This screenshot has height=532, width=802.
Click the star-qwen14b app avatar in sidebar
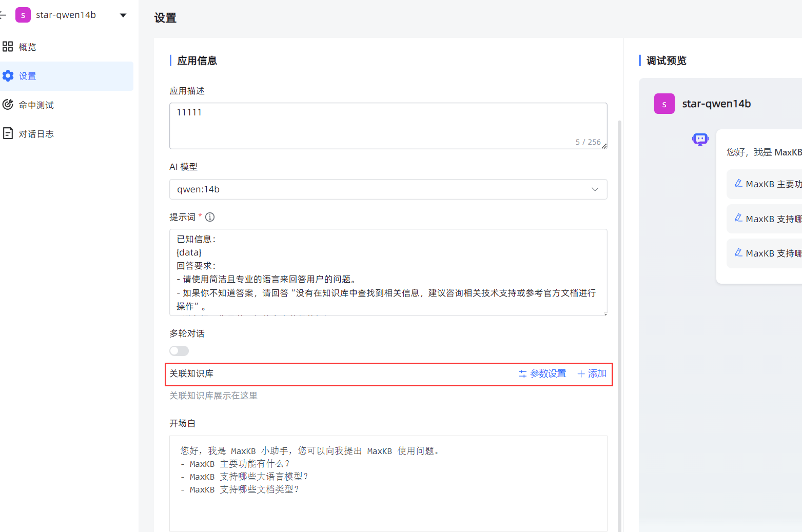click(23, 15)
